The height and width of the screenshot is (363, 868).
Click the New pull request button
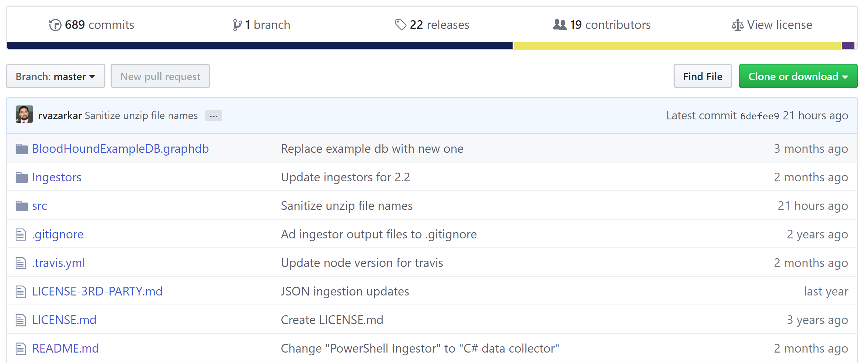(160, 76)
